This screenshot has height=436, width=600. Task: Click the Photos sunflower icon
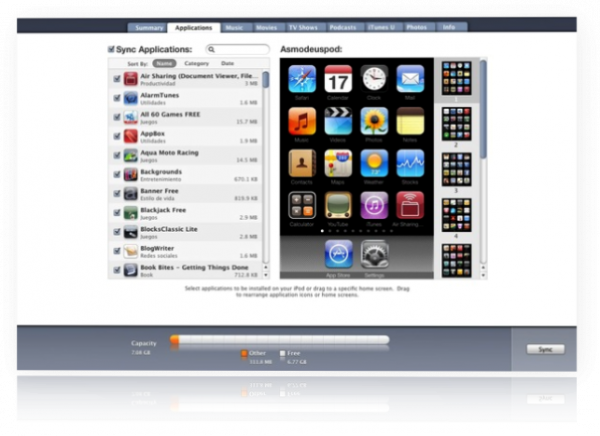click(374, 121)
